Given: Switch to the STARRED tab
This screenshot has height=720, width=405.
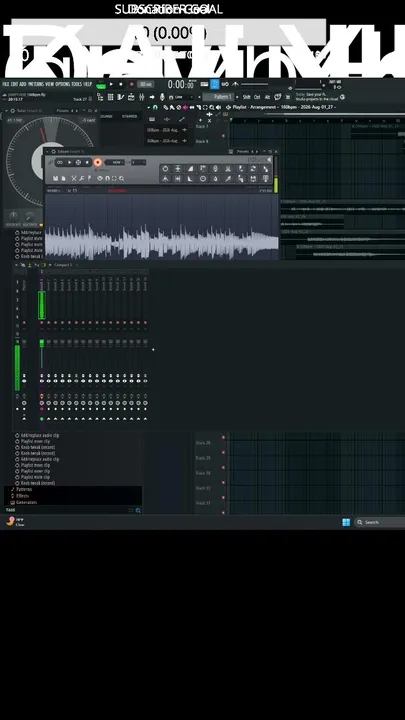Looking at the screenshot, I should [129, 117].
